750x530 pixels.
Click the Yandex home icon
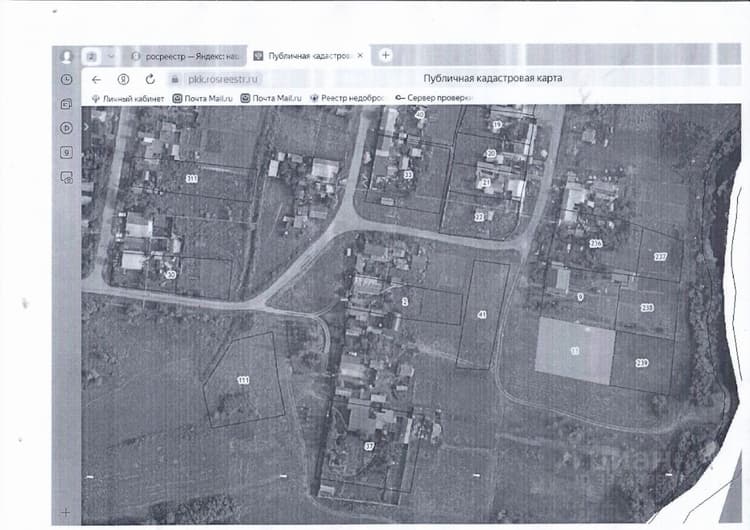[123, 79]
